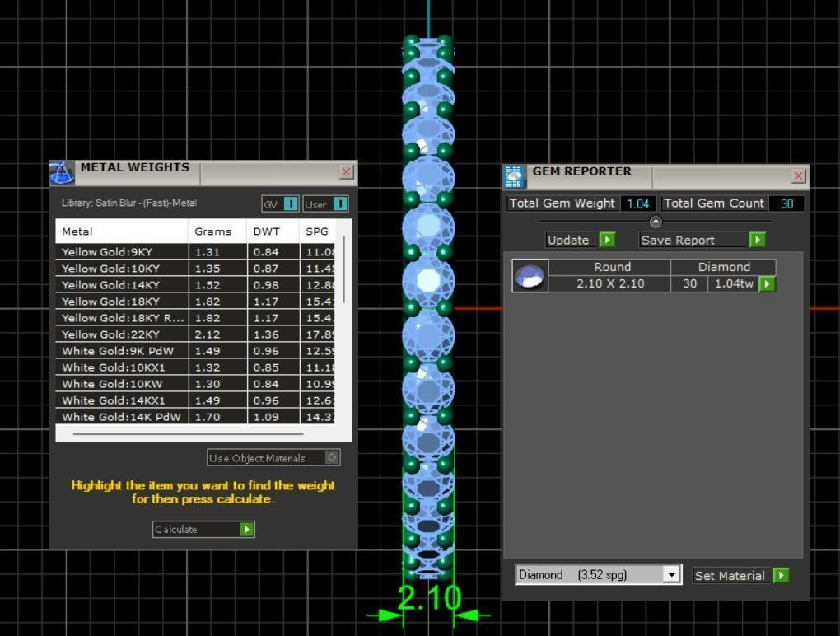Click the Gem Reporter panel icon

pyautogui.click(x=514, y=177)
